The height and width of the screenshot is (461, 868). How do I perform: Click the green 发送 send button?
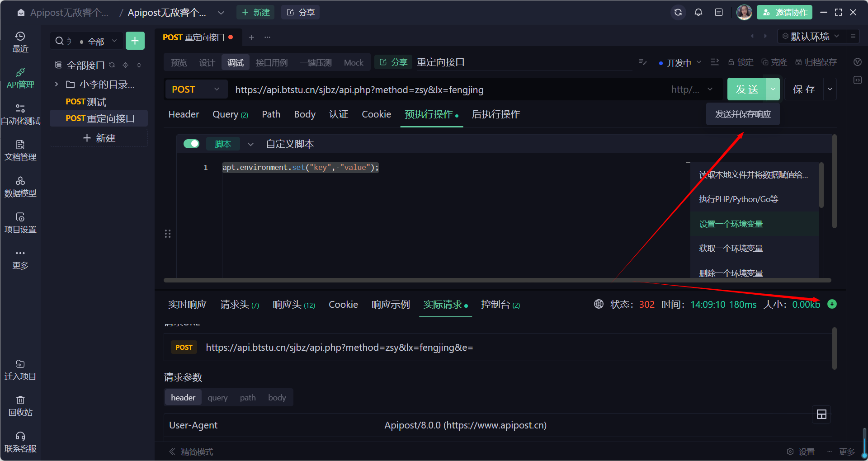(747, 89)
